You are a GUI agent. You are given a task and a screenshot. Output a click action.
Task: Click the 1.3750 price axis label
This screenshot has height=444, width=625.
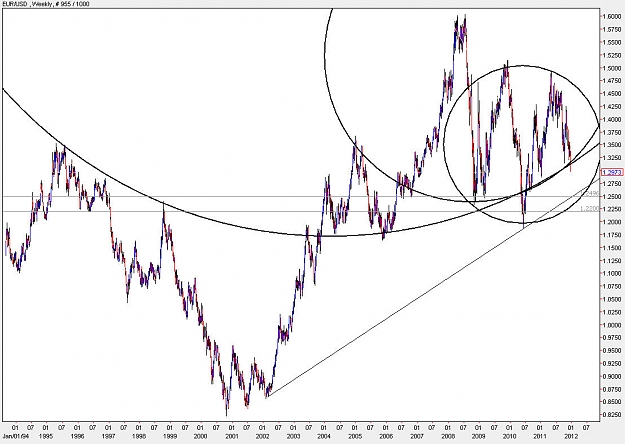[x=612, y=132]
